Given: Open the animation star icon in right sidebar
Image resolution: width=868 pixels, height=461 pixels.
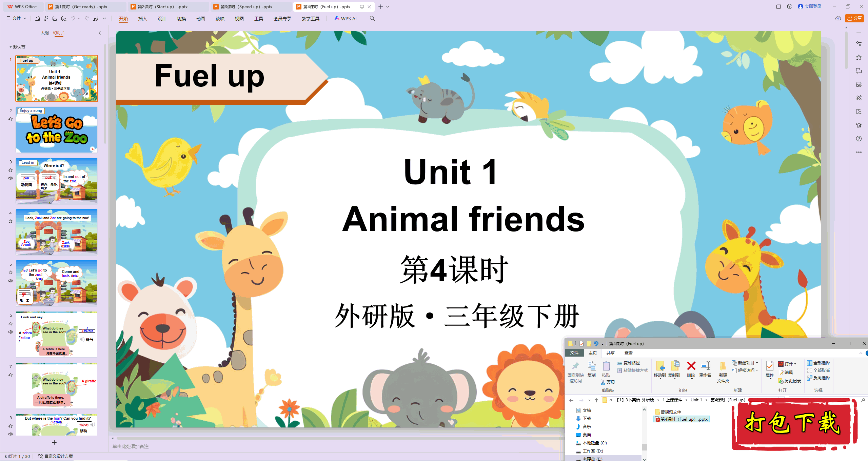Looking at the screenshot, I should pos(859,57).
